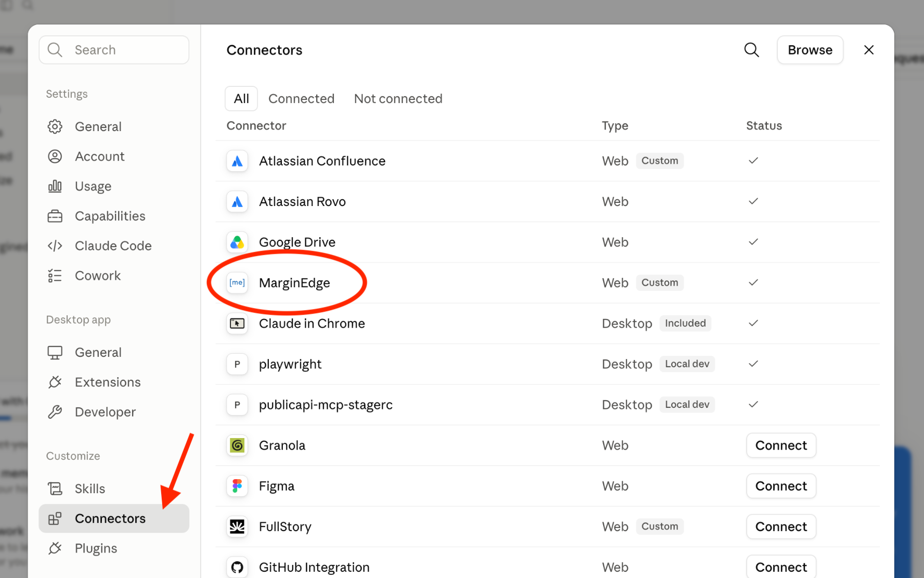The image size is (924, 578).
Task: Click the Claude in Chrome icon
Action: click(237, 324)
